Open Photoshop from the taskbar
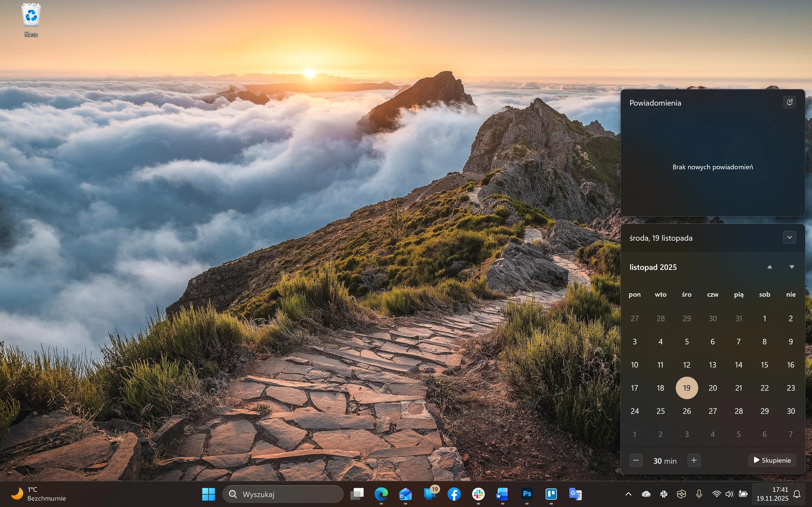 [527, 493]
